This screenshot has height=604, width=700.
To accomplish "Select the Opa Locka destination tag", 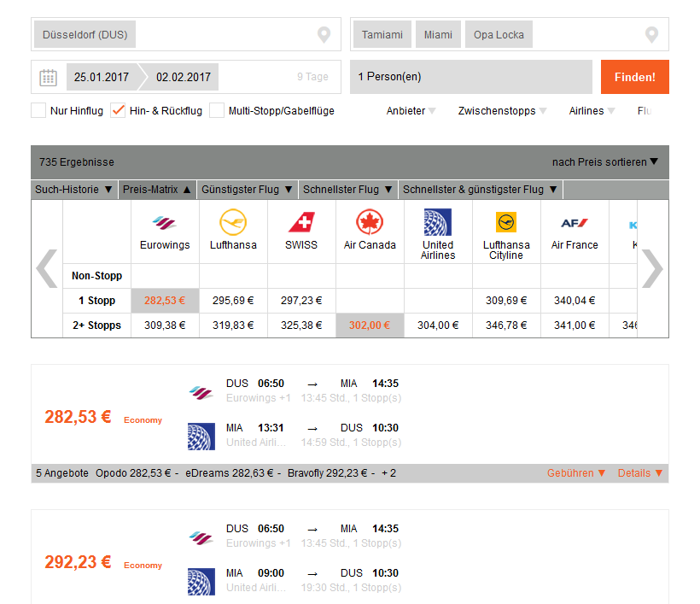I will tap(499, 34).
